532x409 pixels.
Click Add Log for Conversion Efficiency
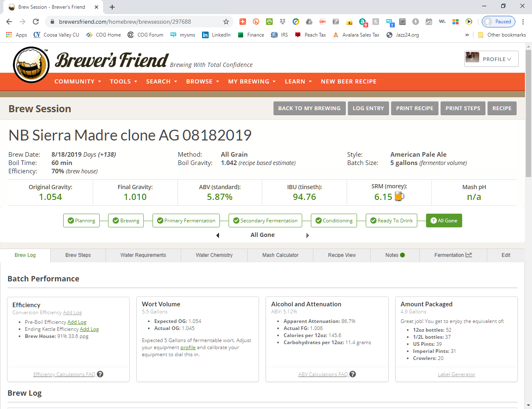[72, 313]
